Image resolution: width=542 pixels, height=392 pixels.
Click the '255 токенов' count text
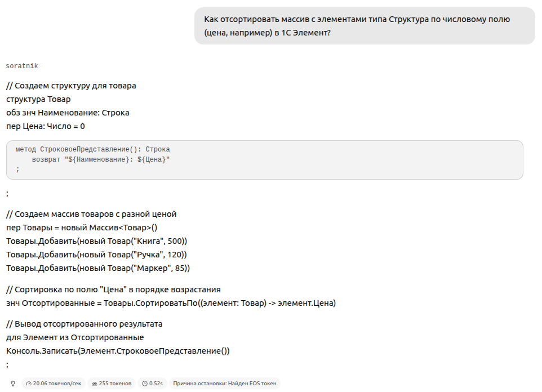coord(115,384)
